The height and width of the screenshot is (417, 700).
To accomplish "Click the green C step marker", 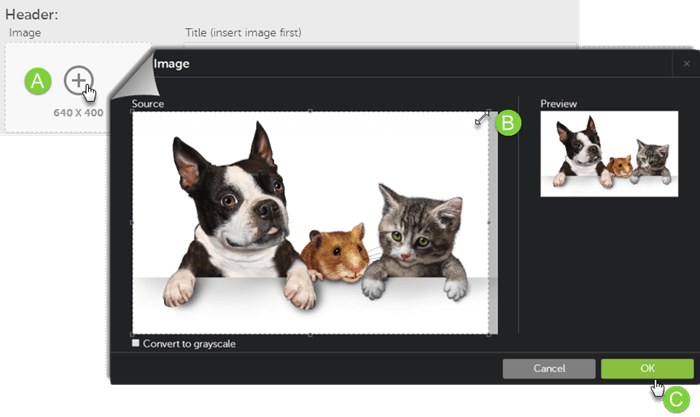I will (677, 399).
